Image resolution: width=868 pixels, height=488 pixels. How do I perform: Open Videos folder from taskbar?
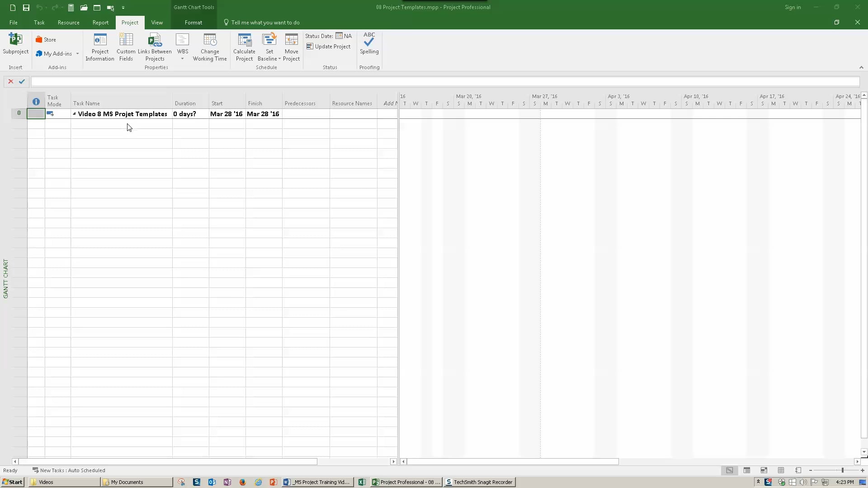65,482
